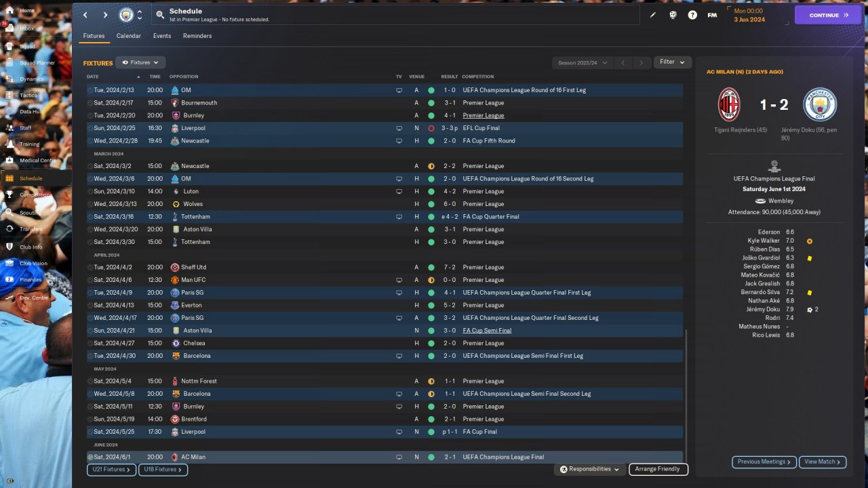
Task: Switch to the Calendar tab
Action: click(129, 36)
